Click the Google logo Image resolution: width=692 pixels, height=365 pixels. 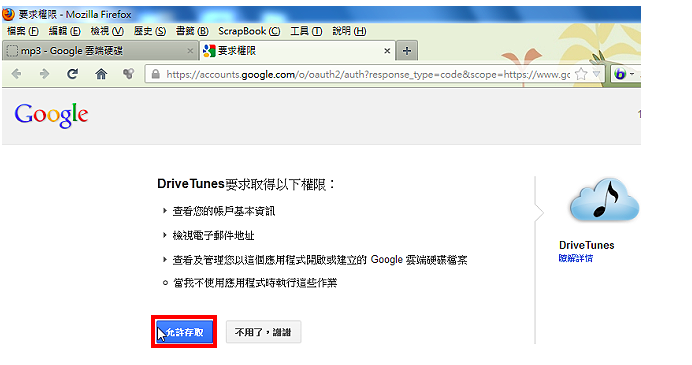pyautogui.click(x=51, y=115)
